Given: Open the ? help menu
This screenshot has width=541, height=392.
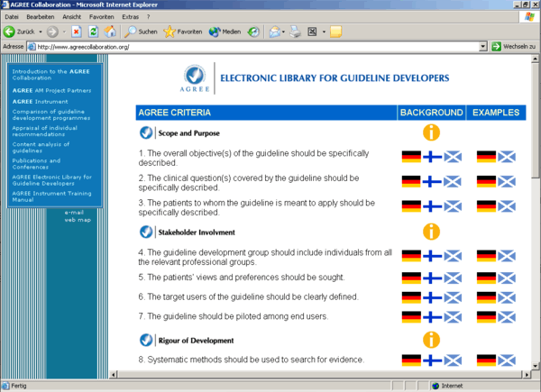Looking at the screenshot, I should tap(149, 16).
